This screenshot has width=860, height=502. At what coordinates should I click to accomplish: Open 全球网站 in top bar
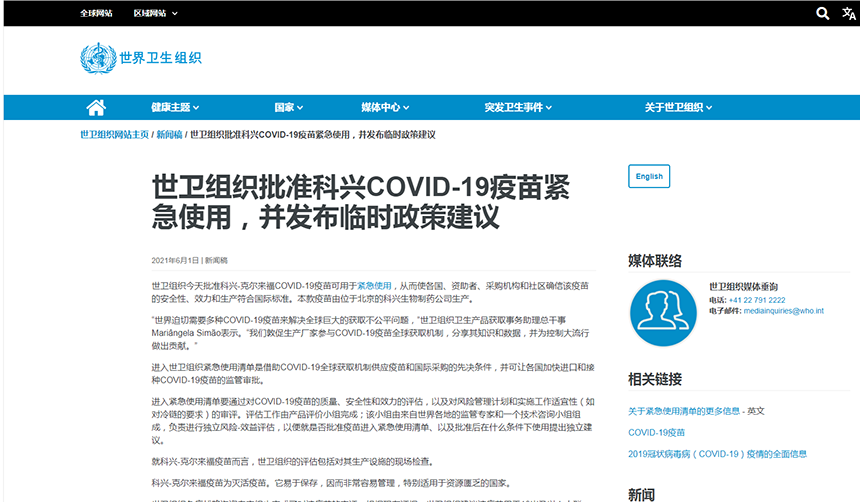(x=96, y=13)
